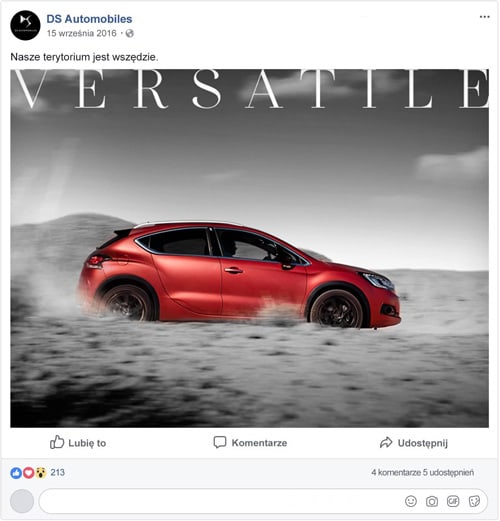Click the thumbs-up Lubię to icon
Image resolution: width=500 pixels, height=521 pixels.
[57, 443]
